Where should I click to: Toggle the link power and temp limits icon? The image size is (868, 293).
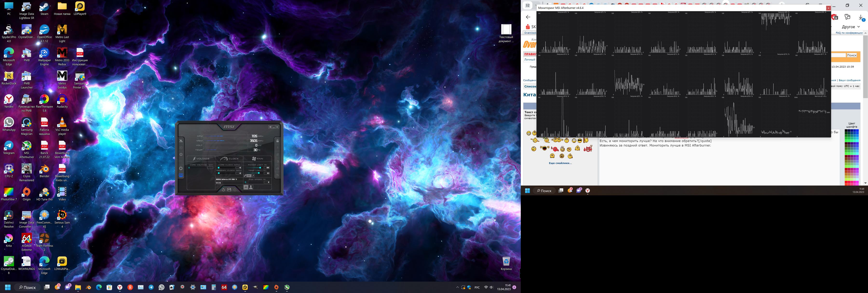point(245,176)
